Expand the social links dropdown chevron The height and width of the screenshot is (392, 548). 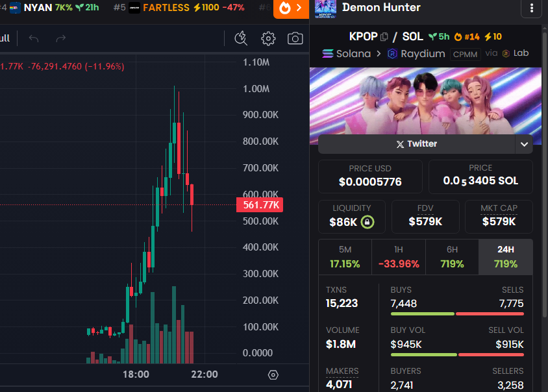click(x=524, y=144)
